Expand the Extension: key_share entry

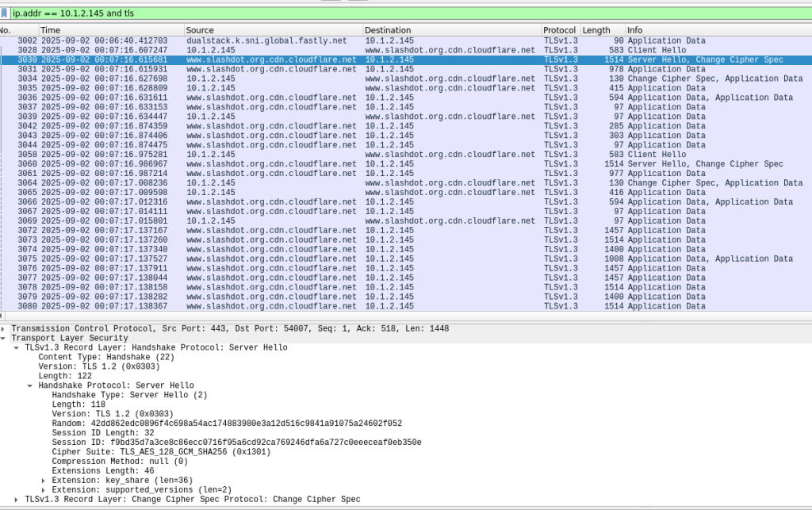[x=43, y=481]
